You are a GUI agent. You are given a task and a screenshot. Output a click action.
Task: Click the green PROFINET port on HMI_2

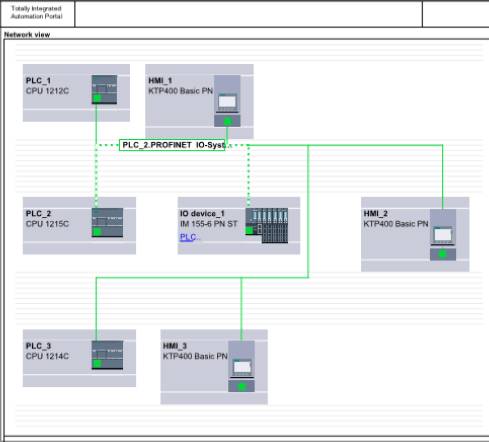(x=443, y=254)
